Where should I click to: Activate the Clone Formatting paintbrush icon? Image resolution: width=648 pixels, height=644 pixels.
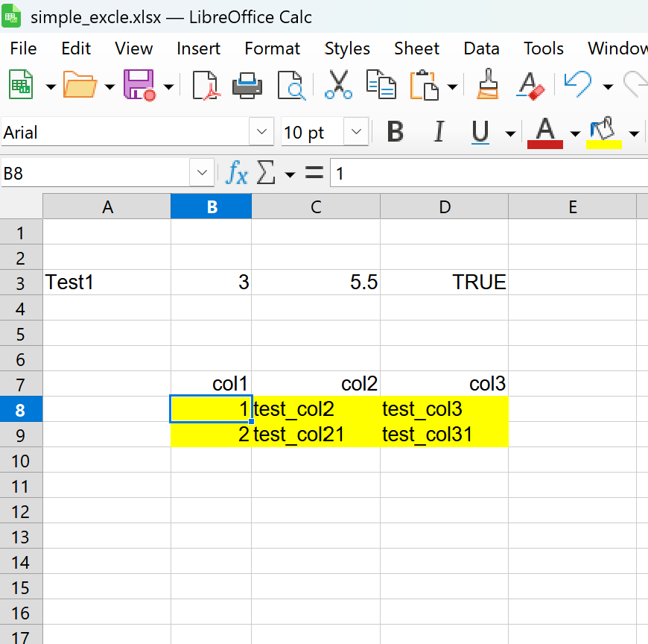tap(487, 85)
